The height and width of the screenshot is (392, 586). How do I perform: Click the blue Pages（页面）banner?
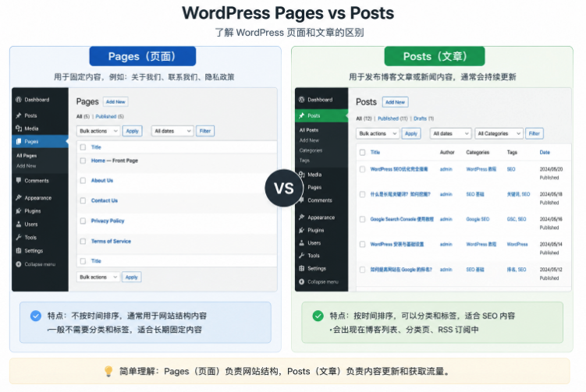(142, 56)
